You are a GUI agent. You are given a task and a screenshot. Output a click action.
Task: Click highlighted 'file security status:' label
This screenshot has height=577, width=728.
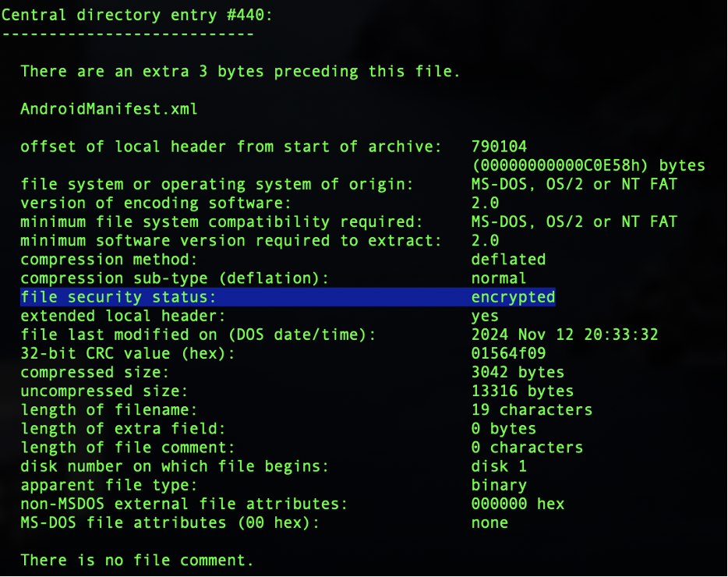(x=118, y=297)
